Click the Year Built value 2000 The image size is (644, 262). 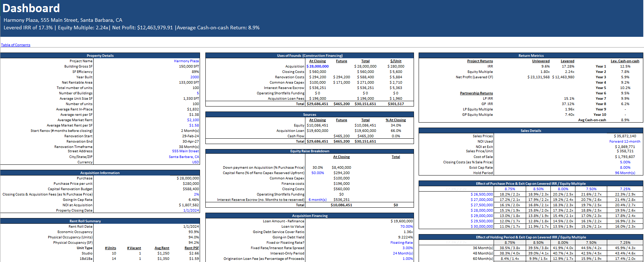click(x=195, y=77)
